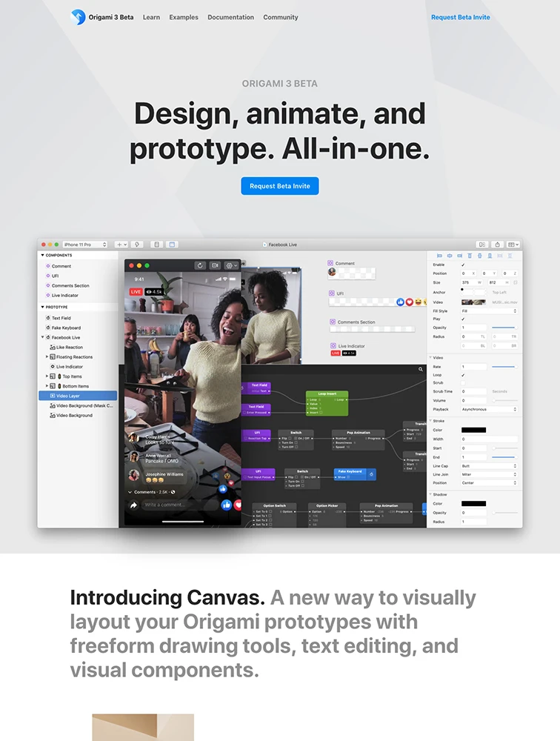Open the plus add-layer dropdown in toolbar
Viewport: 560px width, 741px height.
coord(122,245)
